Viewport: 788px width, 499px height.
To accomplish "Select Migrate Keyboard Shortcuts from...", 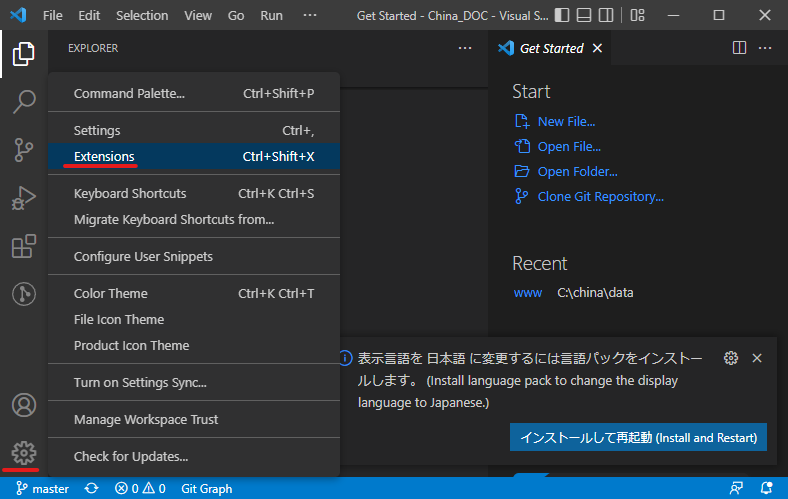I will click(194, 220).
